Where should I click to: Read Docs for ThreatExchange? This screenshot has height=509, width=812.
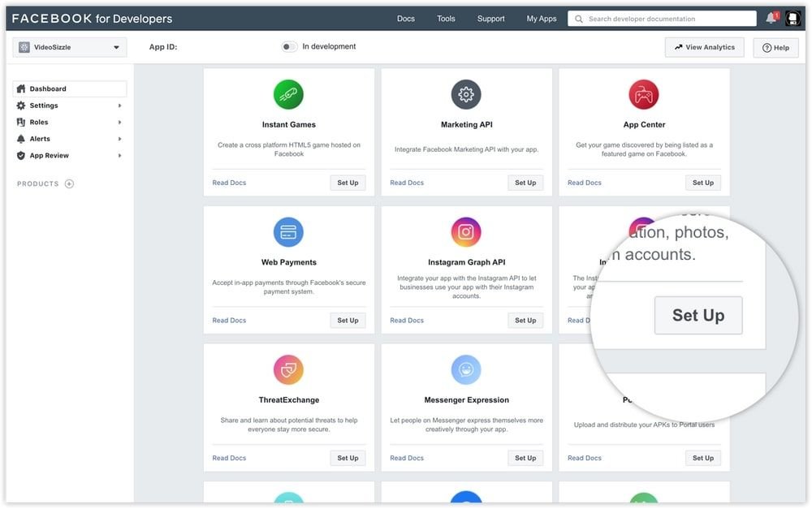tap(229, 458)
